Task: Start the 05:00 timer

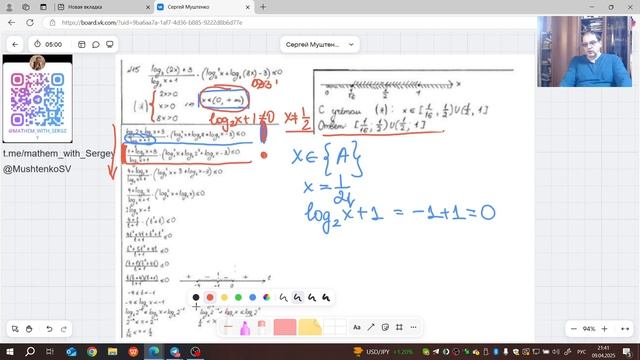Action: click(48, 44)
